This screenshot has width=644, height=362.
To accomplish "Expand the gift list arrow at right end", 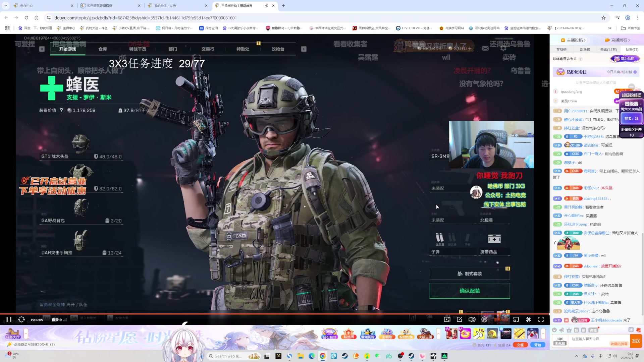I will point(543,334).
